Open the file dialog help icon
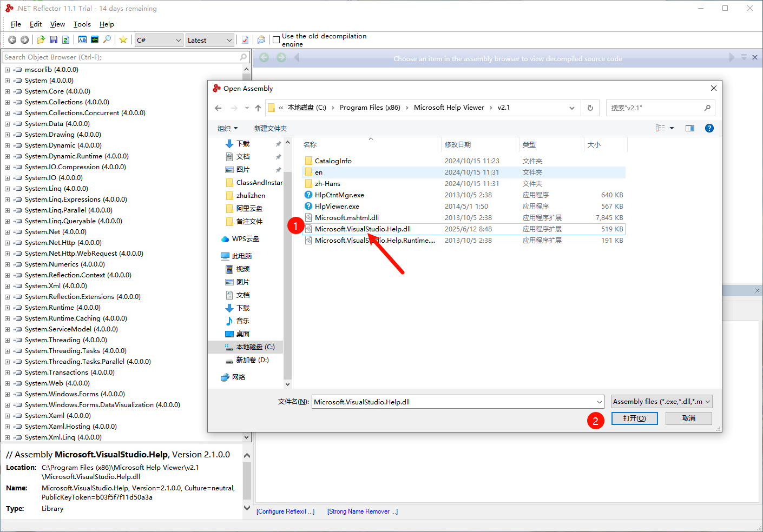Image resolution: width=763 pixels, height=532 pixels. coord(709,128)
